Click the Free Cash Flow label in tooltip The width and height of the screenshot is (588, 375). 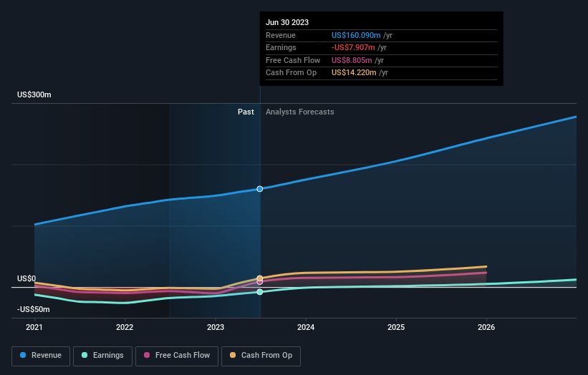(x=293, y=60)
